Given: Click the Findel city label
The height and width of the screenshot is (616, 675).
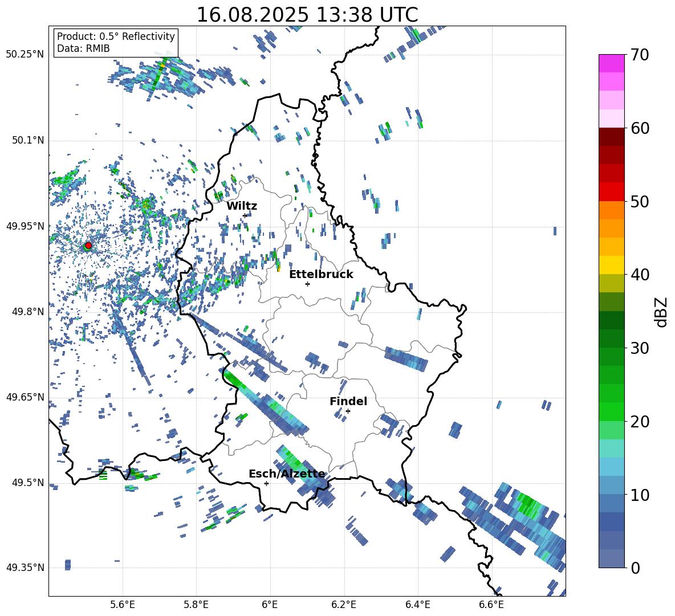Looking at the screenshot, I should tap(348, 401).
